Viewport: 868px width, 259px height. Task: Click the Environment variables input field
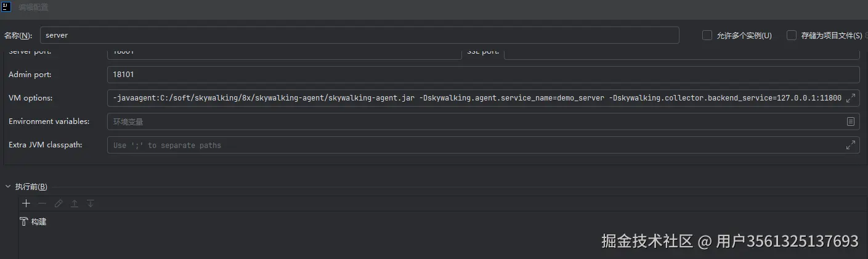pos(474,121)
